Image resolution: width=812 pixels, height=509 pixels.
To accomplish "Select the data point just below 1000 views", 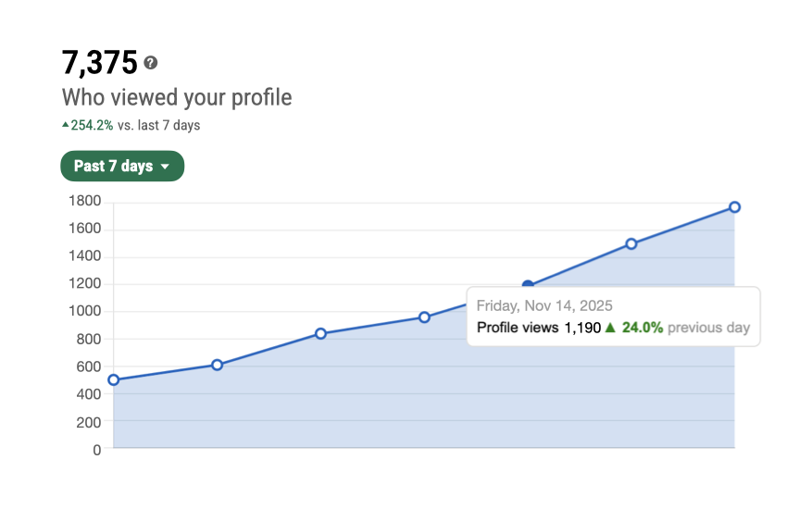I will pyautogui.click(x=424, y=317).
